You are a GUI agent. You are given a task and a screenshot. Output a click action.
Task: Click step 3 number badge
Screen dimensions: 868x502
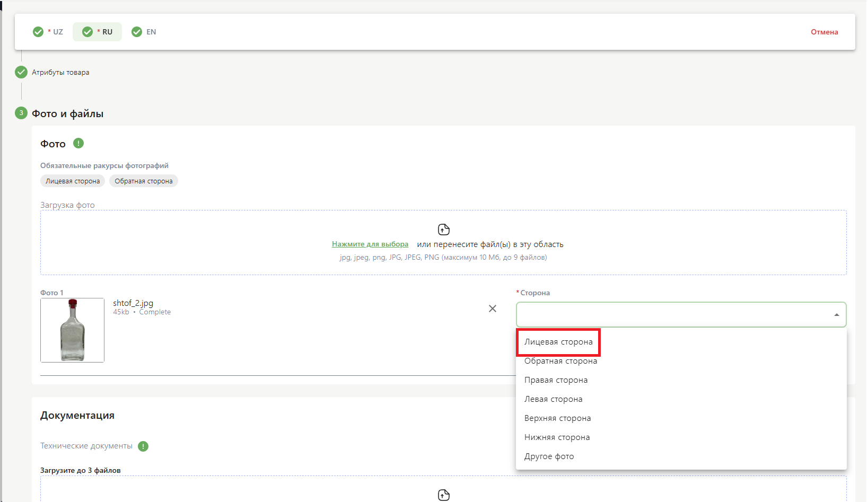(21, 113)
